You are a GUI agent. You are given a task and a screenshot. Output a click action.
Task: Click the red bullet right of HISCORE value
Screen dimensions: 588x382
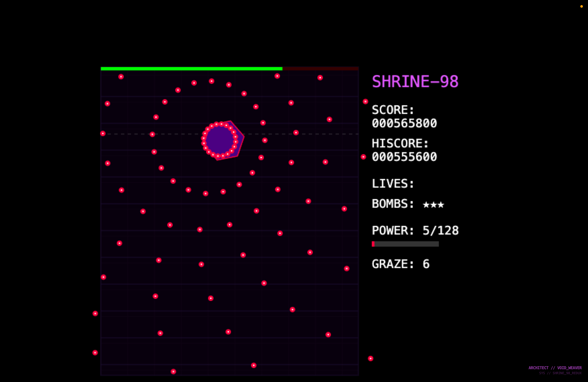click(x=363, y=157)
